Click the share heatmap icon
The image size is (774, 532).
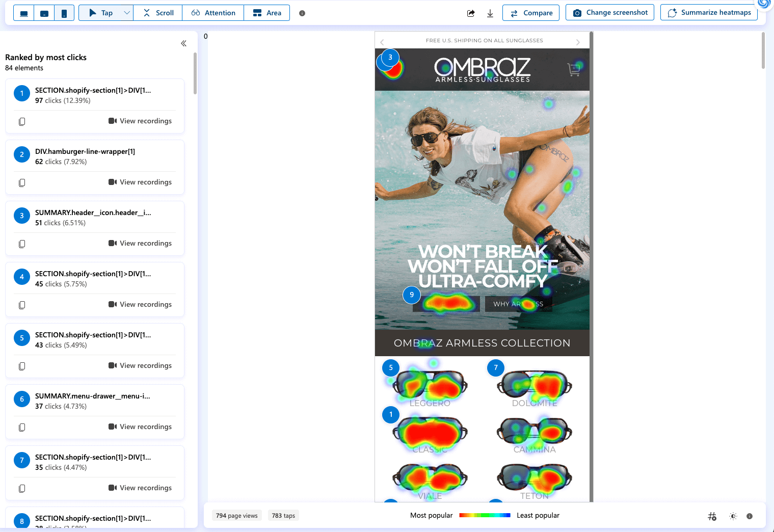coord(471,13)
